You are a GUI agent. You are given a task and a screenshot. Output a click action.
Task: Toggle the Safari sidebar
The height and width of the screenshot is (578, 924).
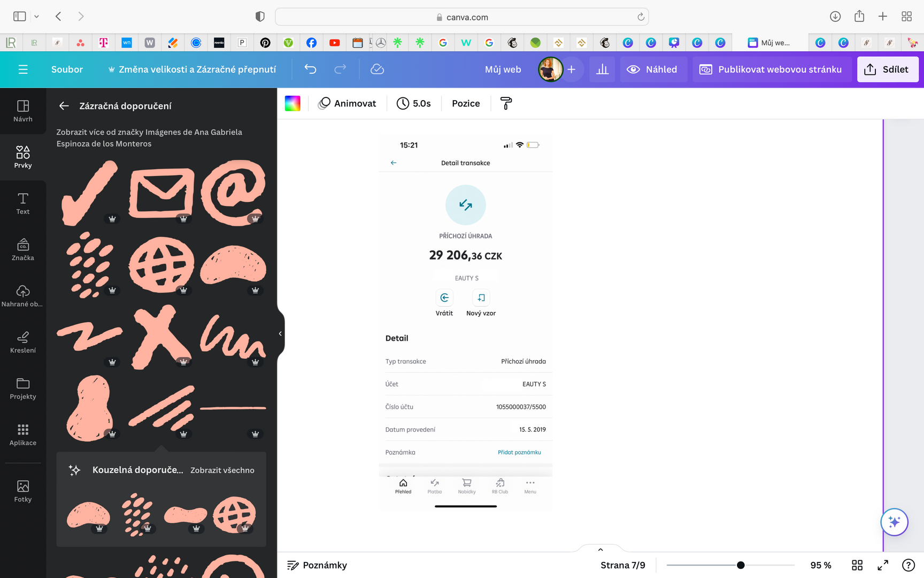click(20, 17)
